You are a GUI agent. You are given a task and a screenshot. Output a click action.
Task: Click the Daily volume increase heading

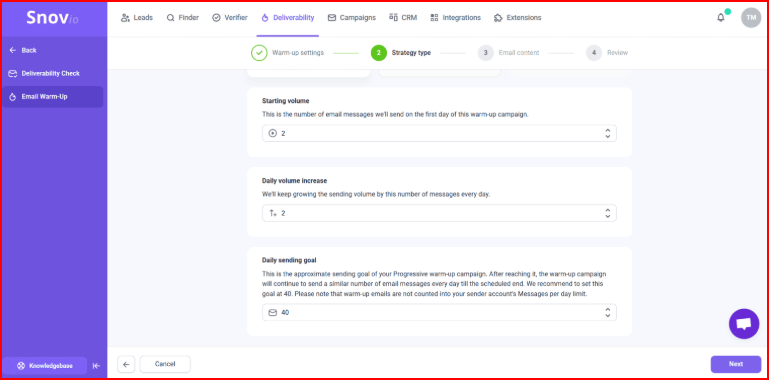(x=294, y=181)
